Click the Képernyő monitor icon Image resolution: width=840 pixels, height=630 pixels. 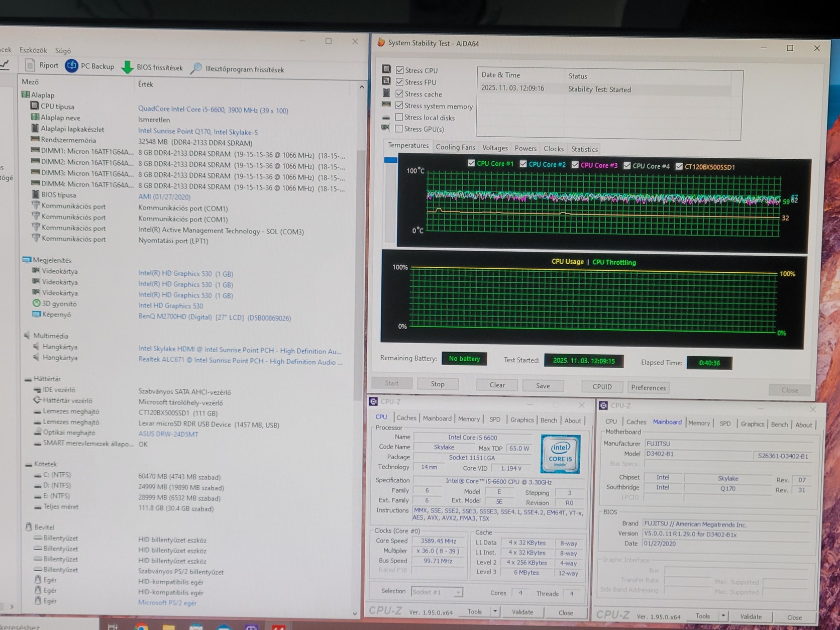(x=36, y=314)
